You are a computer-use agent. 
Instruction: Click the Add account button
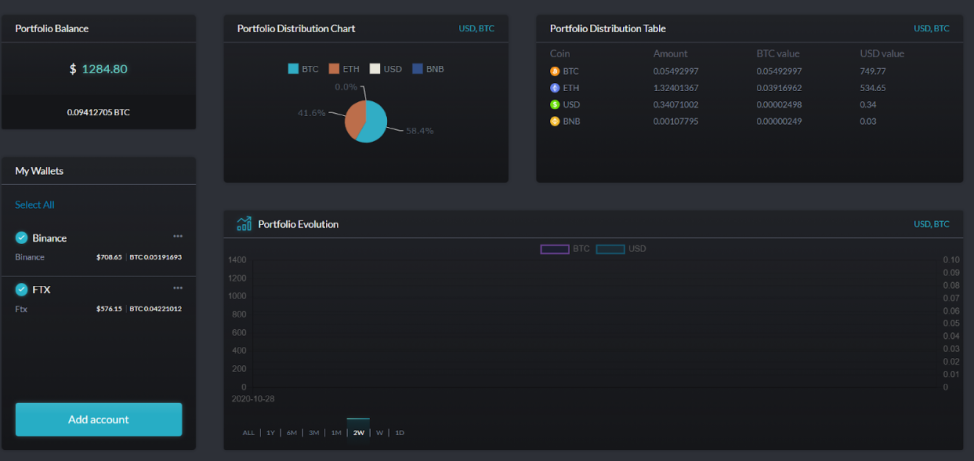pos(99,419)
